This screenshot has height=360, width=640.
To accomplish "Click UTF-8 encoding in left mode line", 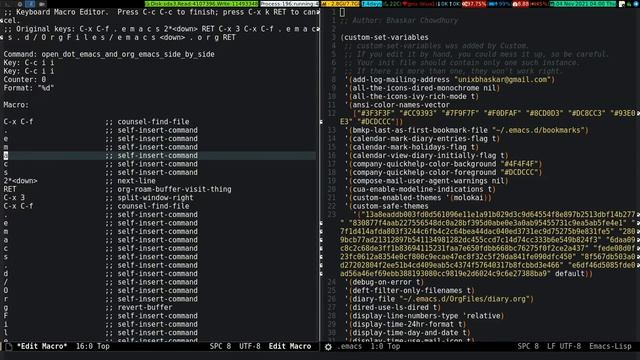I will point(250,347).
